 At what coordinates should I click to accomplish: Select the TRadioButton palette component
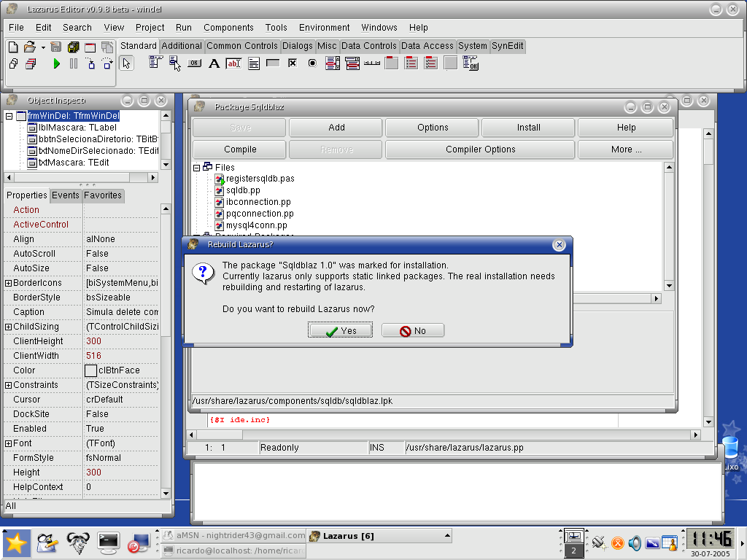click(x=312, y=63)
